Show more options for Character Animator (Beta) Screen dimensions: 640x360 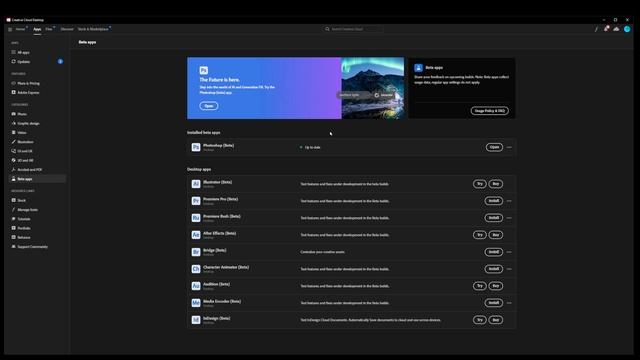(509, 269)
